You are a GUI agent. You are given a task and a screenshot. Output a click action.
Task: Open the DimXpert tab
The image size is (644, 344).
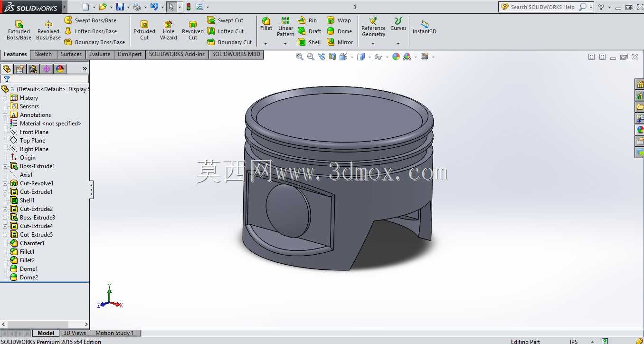[130, 54]
